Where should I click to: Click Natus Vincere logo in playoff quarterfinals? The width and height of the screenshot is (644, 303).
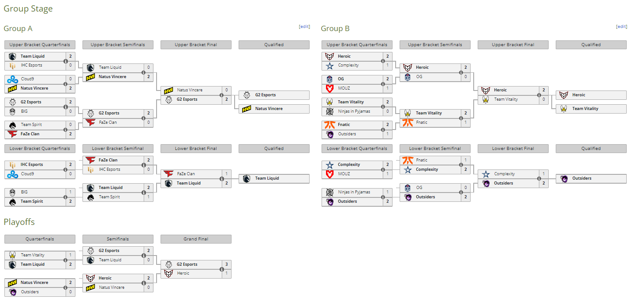(x=12, y=283)
